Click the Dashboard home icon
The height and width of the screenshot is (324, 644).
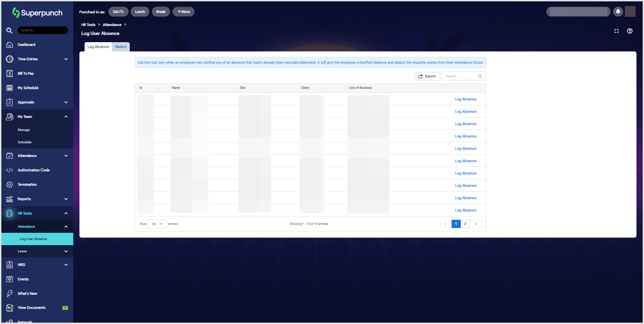click(10, 45)
